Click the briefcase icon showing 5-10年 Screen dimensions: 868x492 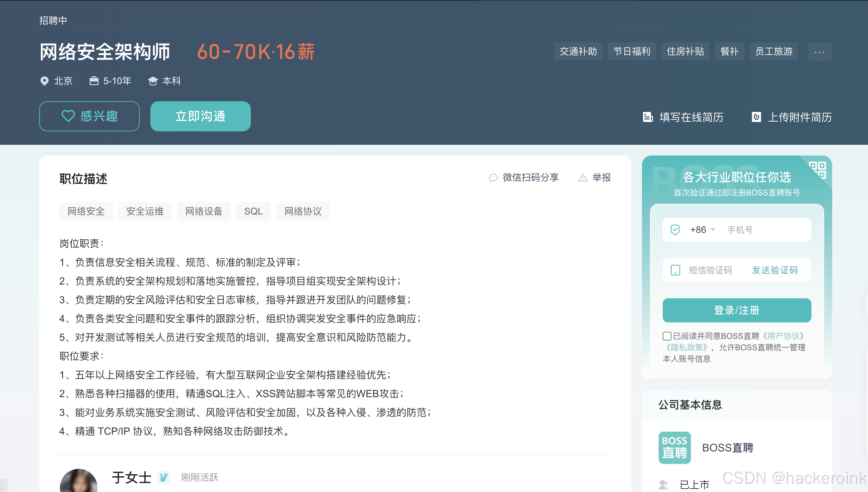tap(94, 81)
